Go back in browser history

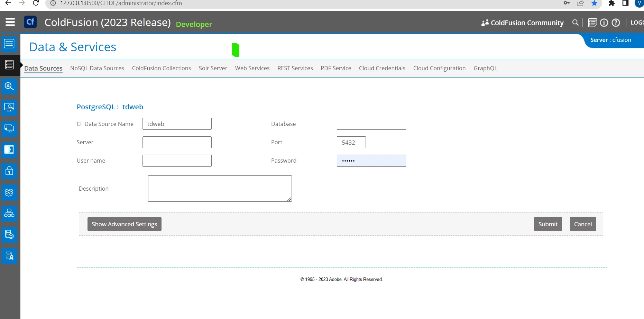pyautogui.click(x=8, y=3)
